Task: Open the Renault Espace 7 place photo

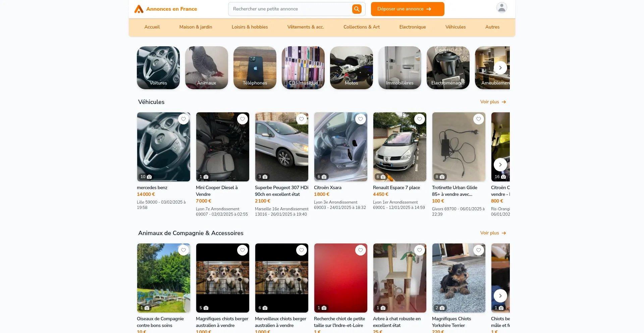Action: 400,147
